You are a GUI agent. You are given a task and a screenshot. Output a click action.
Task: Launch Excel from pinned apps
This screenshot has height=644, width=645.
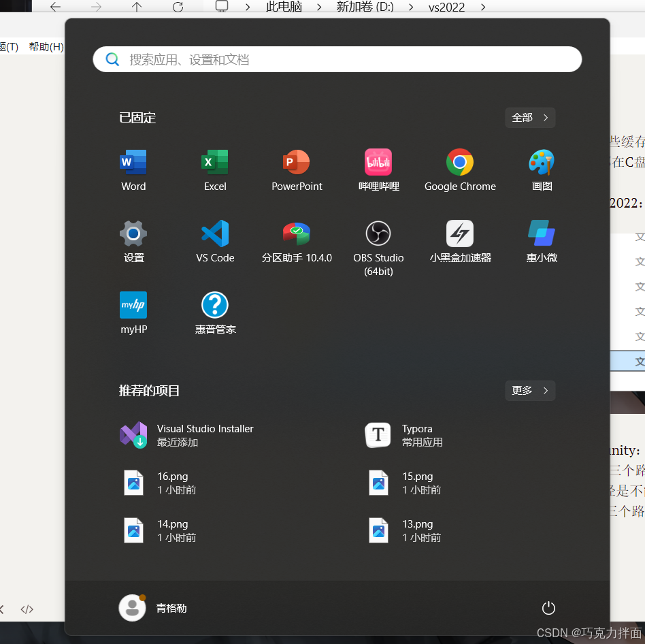(215, 170)
